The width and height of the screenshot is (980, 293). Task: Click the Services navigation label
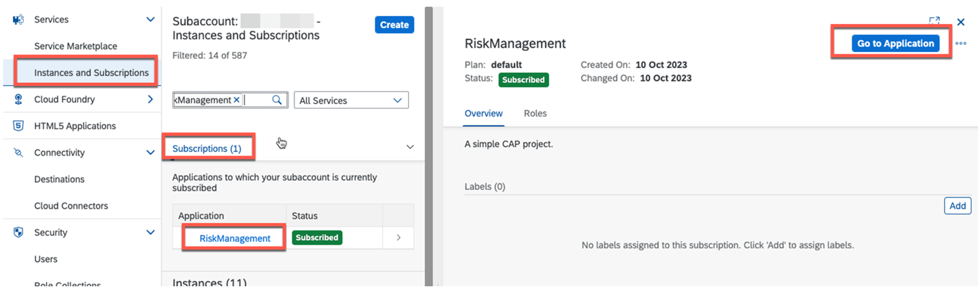coord(51,20)
